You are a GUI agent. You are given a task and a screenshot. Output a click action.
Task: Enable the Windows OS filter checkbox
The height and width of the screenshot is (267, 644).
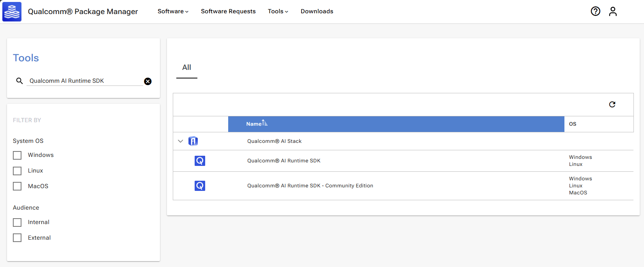(17, 155)
